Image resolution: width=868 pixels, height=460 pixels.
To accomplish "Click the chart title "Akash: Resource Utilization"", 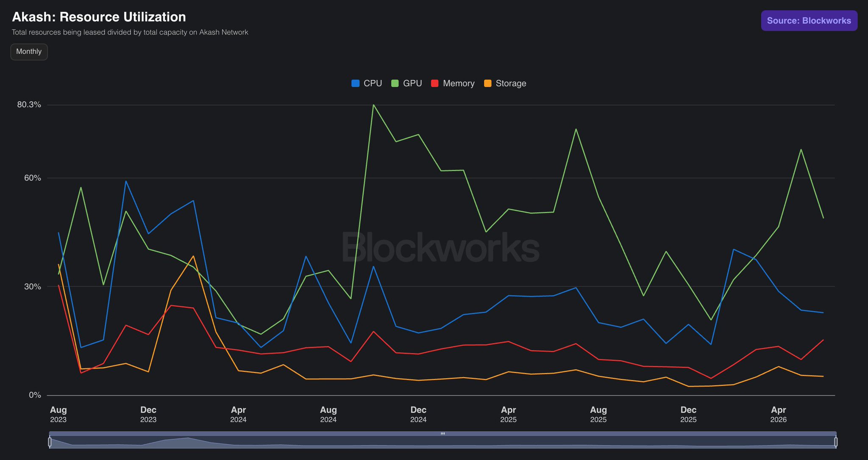I will (x=99, y=17).
